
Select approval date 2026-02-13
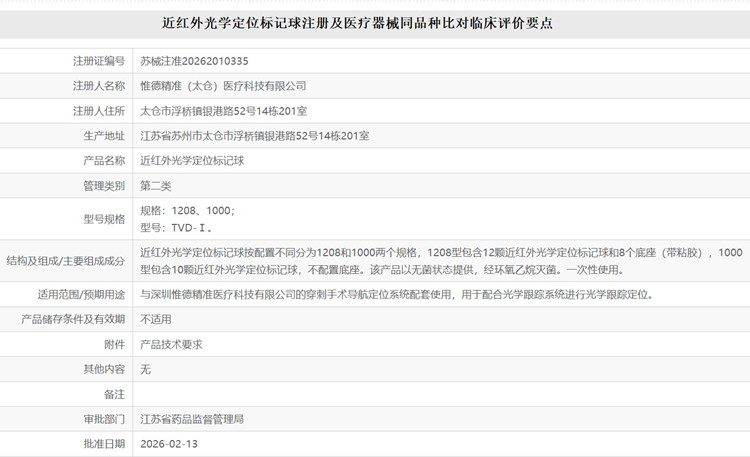tap(169, 444)
